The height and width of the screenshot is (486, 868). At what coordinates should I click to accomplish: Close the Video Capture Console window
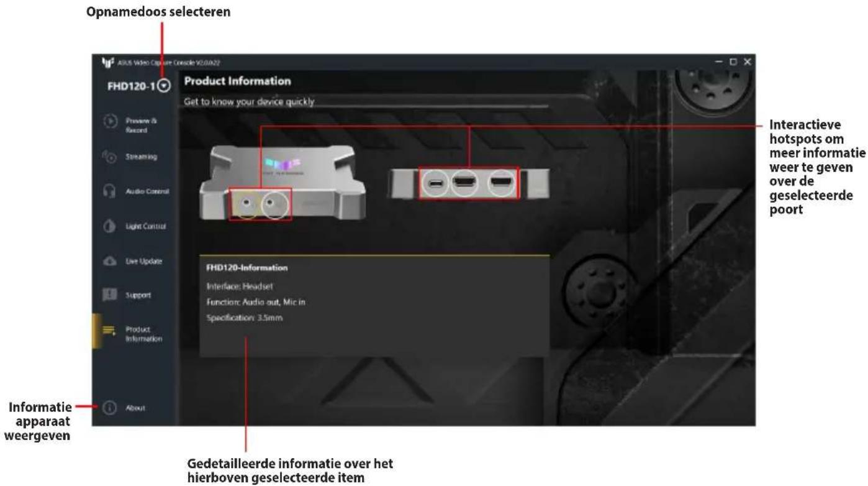747,62
